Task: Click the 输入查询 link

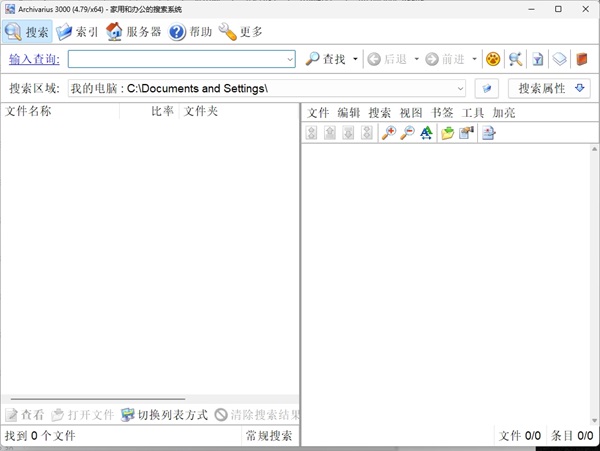Action: coord(34,59)
